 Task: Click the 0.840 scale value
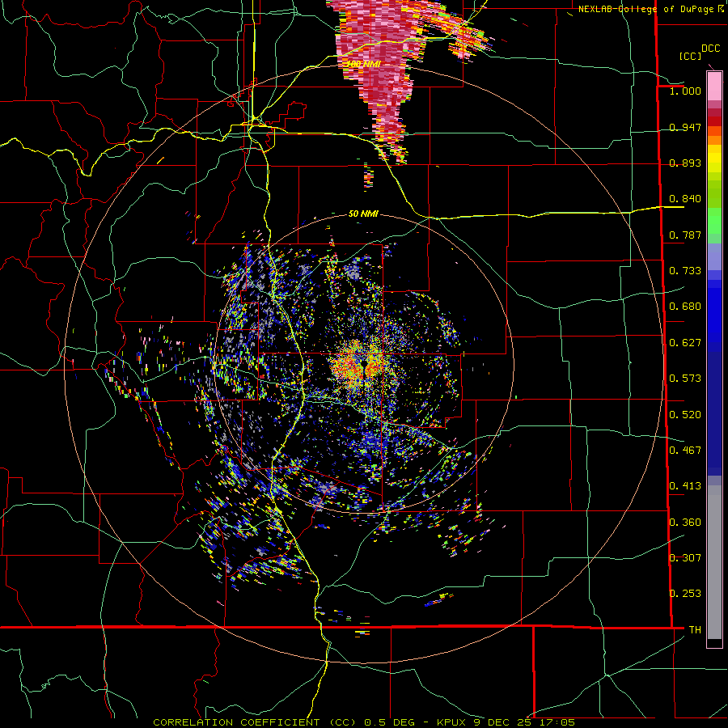coord(685,199)
